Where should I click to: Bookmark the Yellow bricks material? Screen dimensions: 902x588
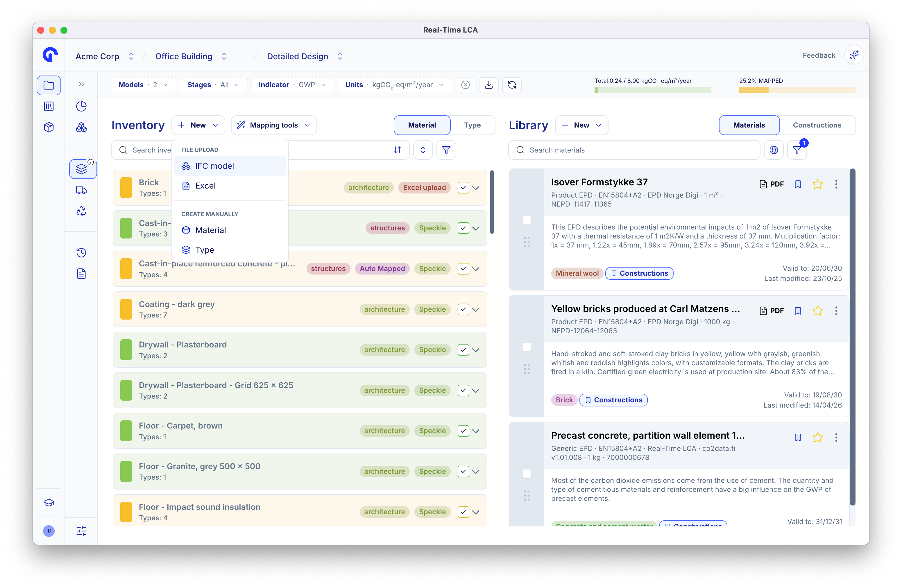(x=798, y=311)
